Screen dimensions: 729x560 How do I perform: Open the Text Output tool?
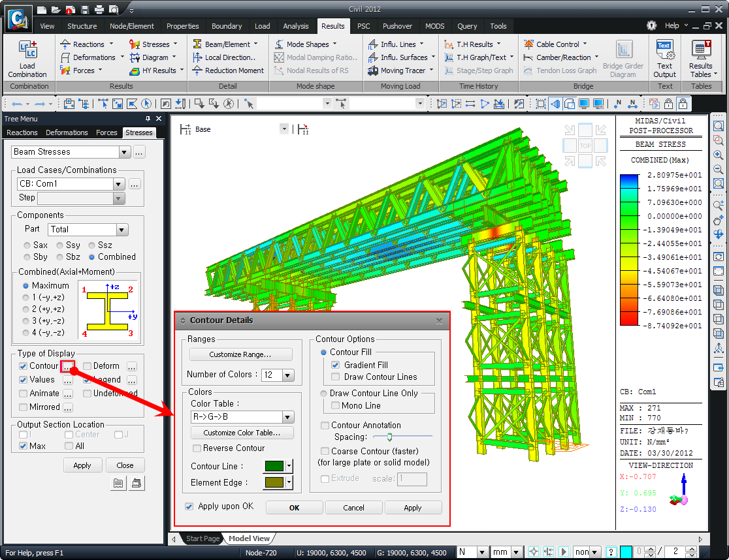[665, 59]
